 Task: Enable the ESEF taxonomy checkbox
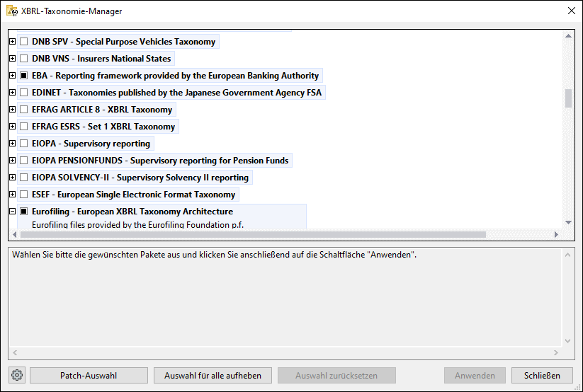pyautogui.click(x=23, y=195)
